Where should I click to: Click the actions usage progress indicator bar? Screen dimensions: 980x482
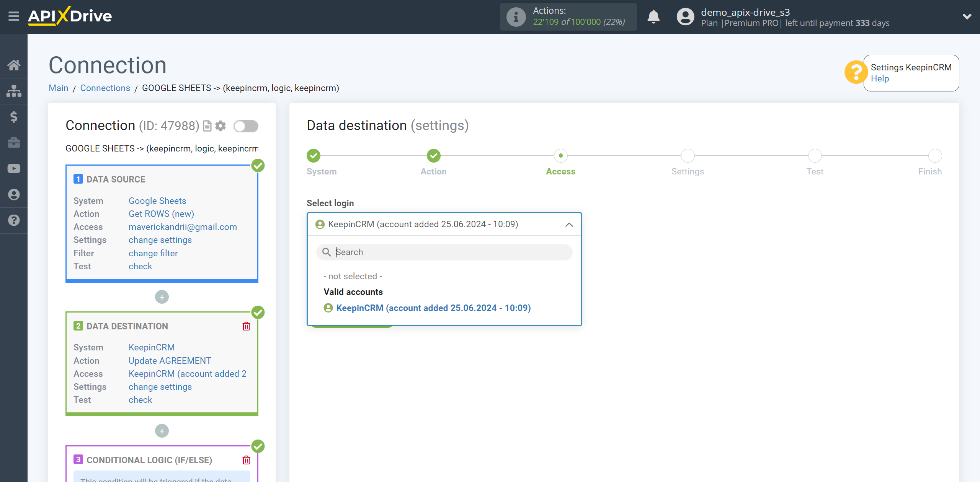[x=568, y=16]
